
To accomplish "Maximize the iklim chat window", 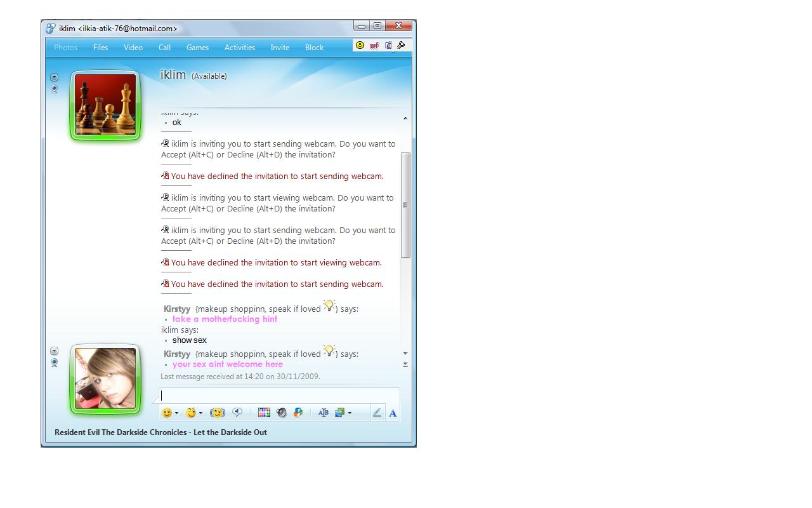I will [x=377, y=26].
